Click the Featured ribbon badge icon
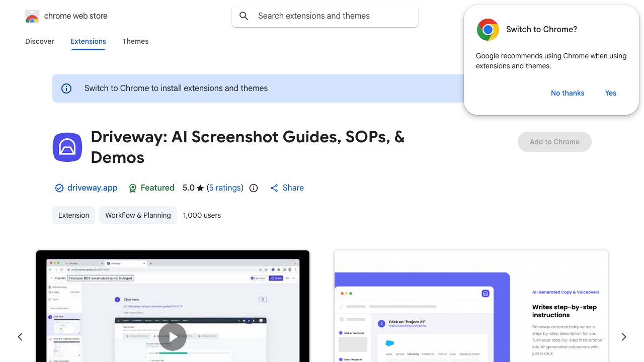 [x=133, y=188]
